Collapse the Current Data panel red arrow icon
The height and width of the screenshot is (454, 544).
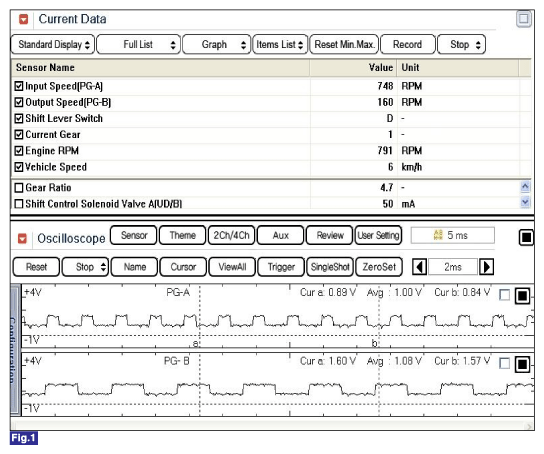click(23, 19)
